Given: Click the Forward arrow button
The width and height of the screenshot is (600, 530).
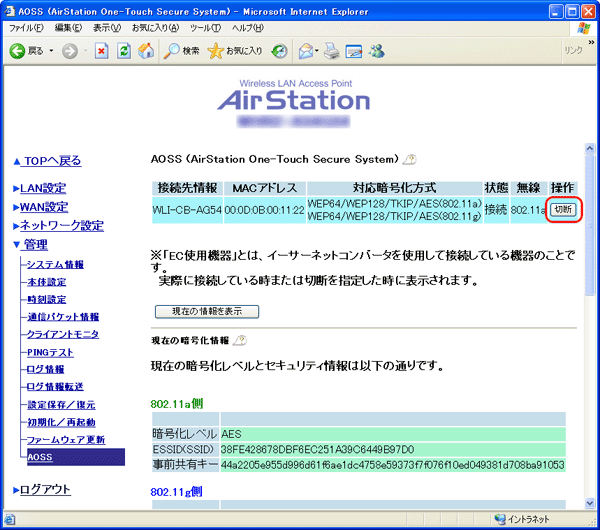Looking at the screenshot, I should click(70, 51).
